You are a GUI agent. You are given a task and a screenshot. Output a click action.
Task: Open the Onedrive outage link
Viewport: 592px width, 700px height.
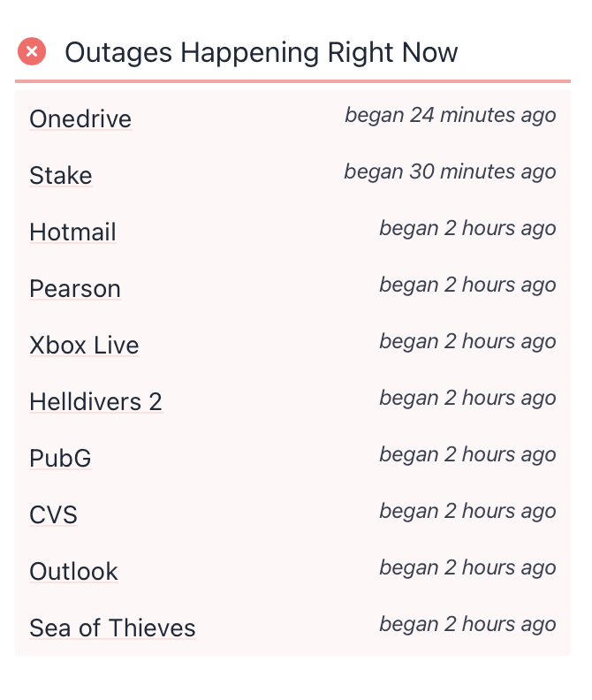pyautogui.click(x=80, y=119)
